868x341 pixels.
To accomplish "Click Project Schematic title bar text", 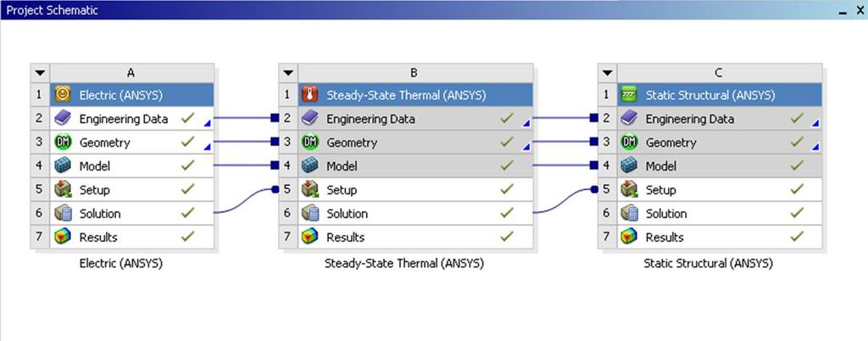I will 52,10.
